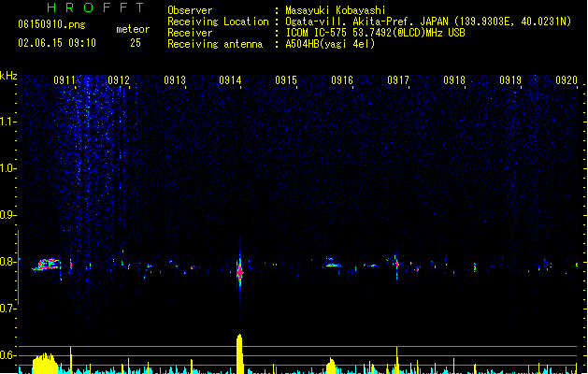
Task: Click the 0912 time marker
Action: pyautogui.click(x=119, y=80)
